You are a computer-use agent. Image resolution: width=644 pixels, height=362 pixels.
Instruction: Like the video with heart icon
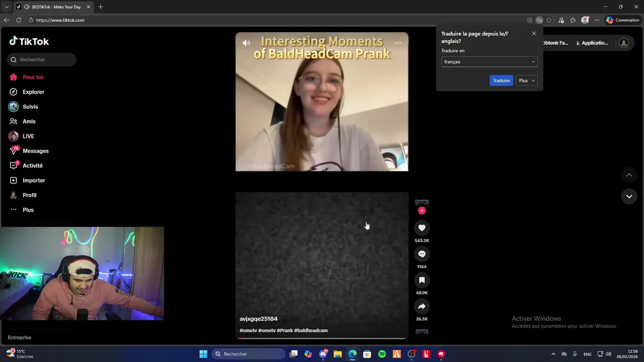[422, 228]
